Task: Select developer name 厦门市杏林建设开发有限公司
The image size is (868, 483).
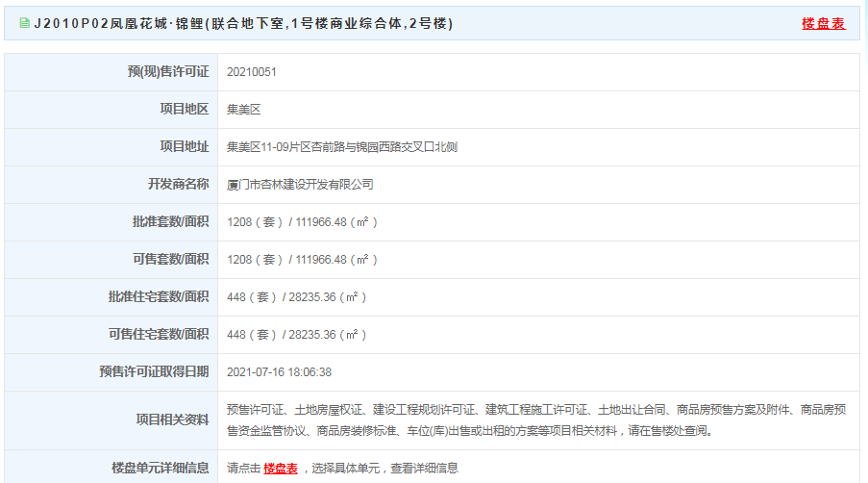Action: pyautogui.click(x=300, y=185)
